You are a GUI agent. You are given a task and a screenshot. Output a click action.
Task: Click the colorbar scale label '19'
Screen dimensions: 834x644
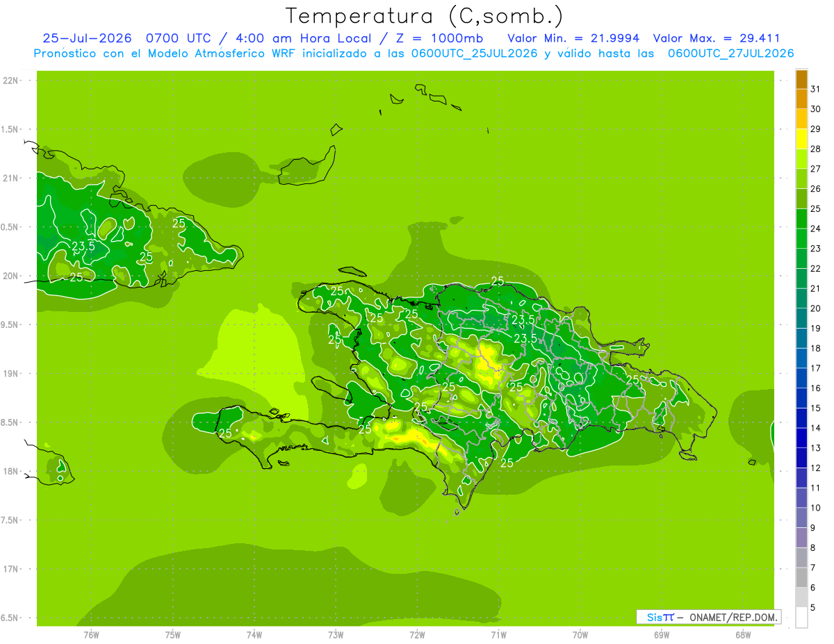click(816, 328)
